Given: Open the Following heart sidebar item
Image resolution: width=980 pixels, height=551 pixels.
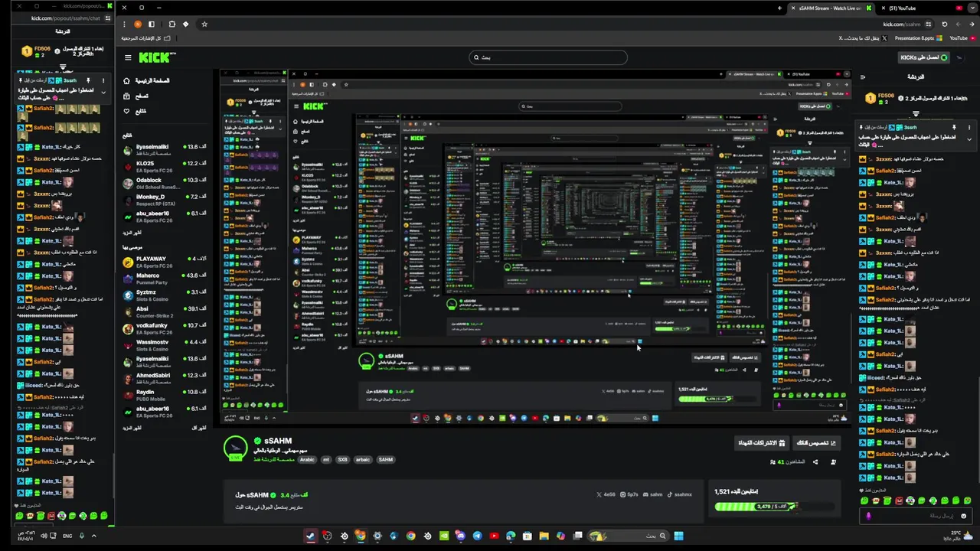Looking at the screenshot, I should pos(136,111).
